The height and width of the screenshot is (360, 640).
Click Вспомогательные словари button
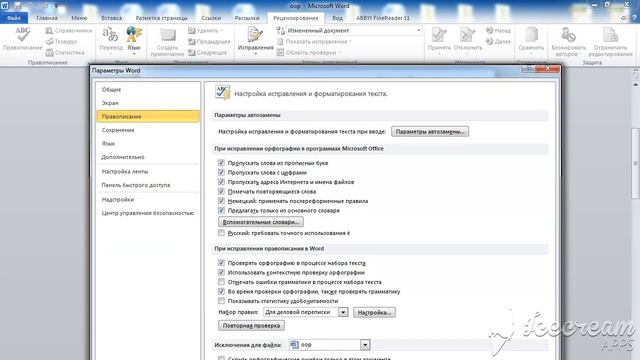tap(261, 222)
